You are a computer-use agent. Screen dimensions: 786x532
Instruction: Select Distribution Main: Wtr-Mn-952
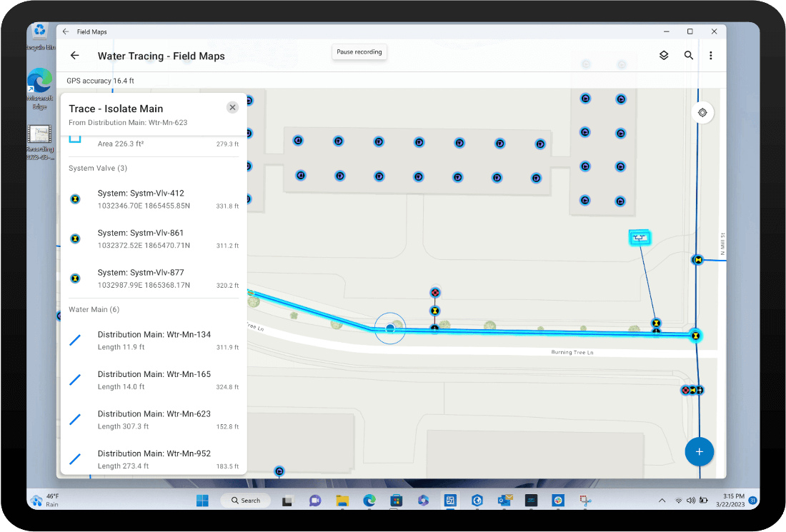coord(154,459)
